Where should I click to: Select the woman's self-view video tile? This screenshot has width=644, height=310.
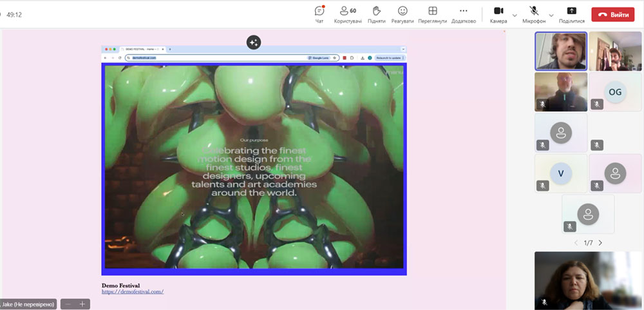pos(588,280)
